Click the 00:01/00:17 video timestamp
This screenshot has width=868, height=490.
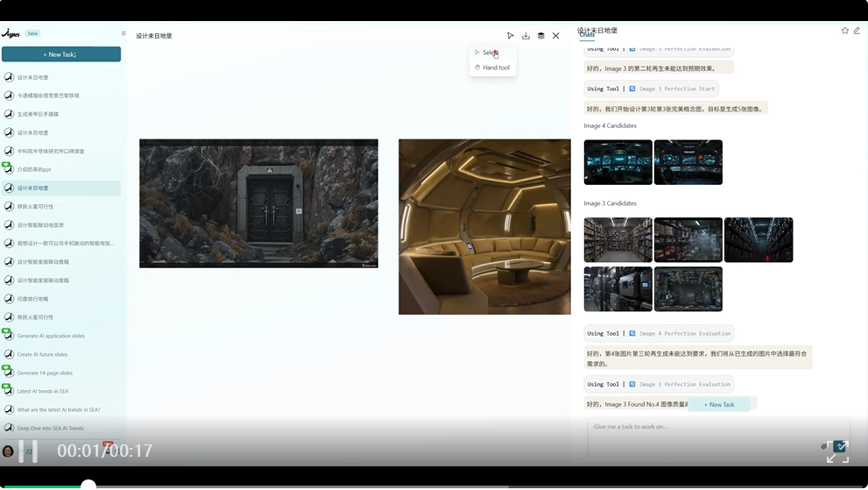[104, 451]
